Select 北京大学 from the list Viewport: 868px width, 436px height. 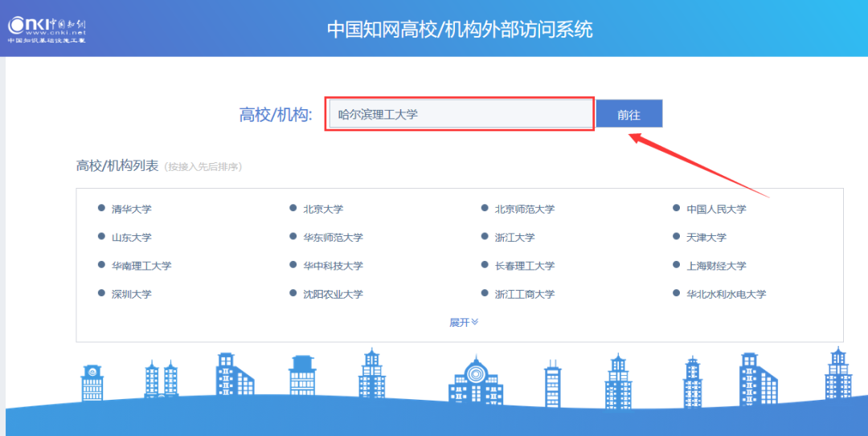pyautogui.click(x=322, y=210)
